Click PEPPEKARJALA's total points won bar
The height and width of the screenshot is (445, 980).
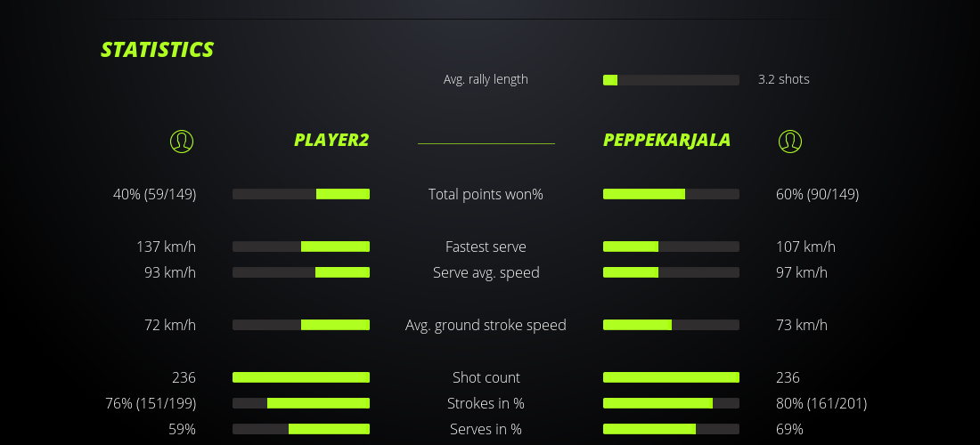(x=671, y=194)
